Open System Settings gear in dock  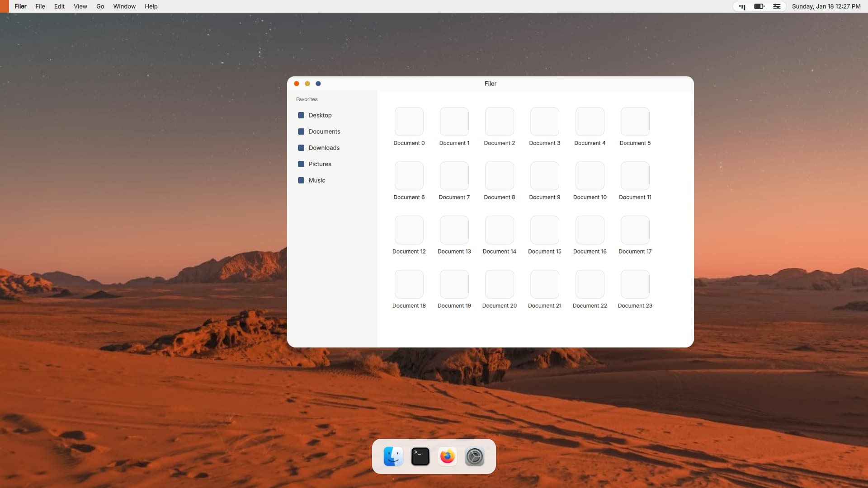click(x=474, y=456)
